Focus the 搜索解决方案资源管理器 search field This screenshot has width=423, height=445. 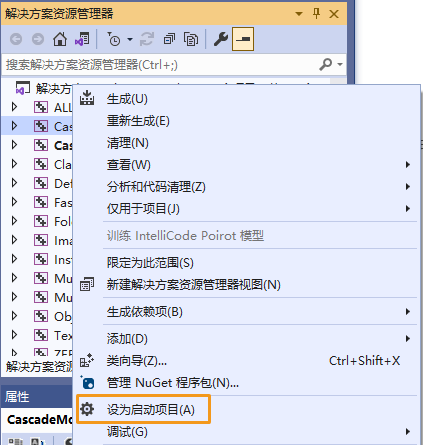160,64
